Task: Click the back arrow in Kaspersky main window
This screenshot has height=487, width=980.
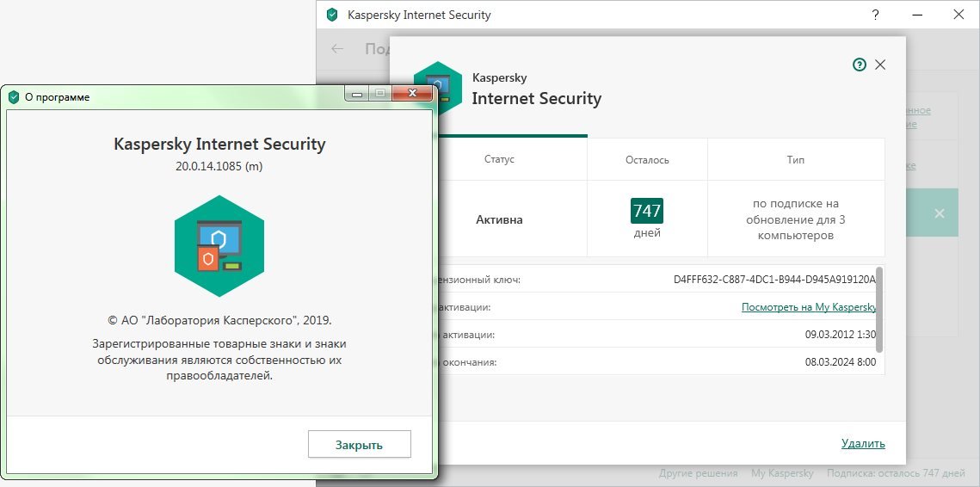Action: point(337,49)
